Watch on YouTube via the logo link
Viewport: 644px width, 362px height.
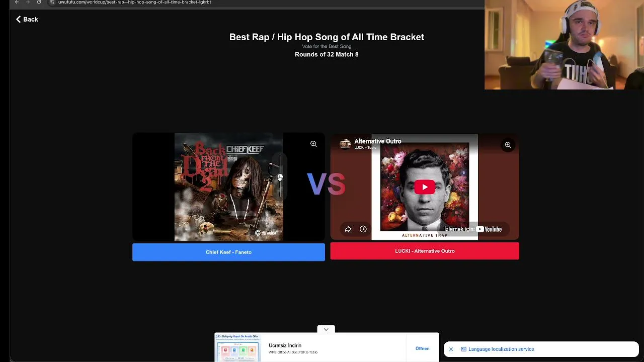click(x=489, y=229)
